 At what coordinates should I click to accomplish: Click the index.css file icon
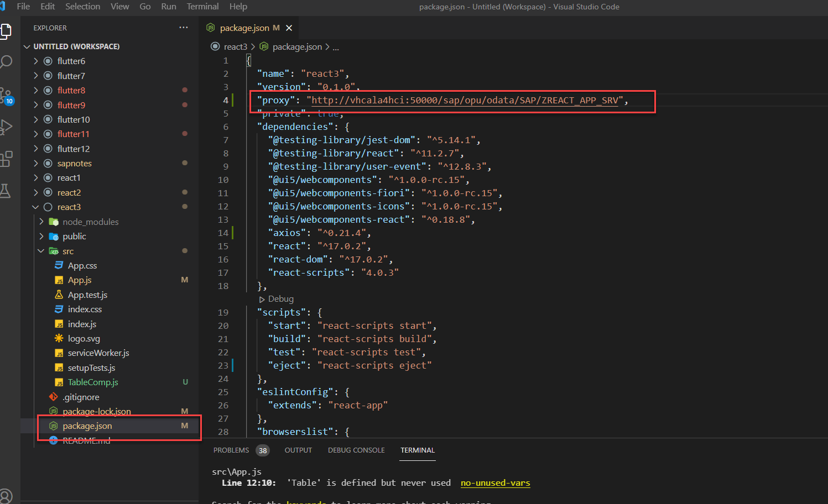(59, 309)
